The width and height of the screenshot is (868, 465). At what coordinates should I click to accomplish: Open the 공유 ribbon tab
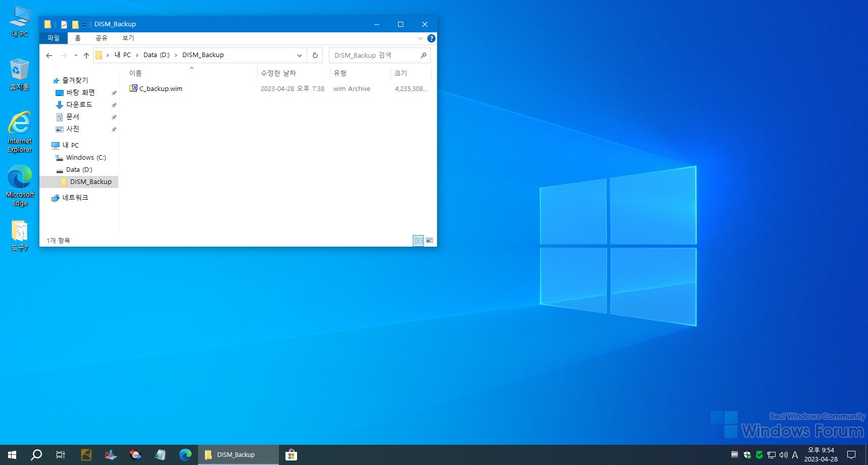[102, 38]
